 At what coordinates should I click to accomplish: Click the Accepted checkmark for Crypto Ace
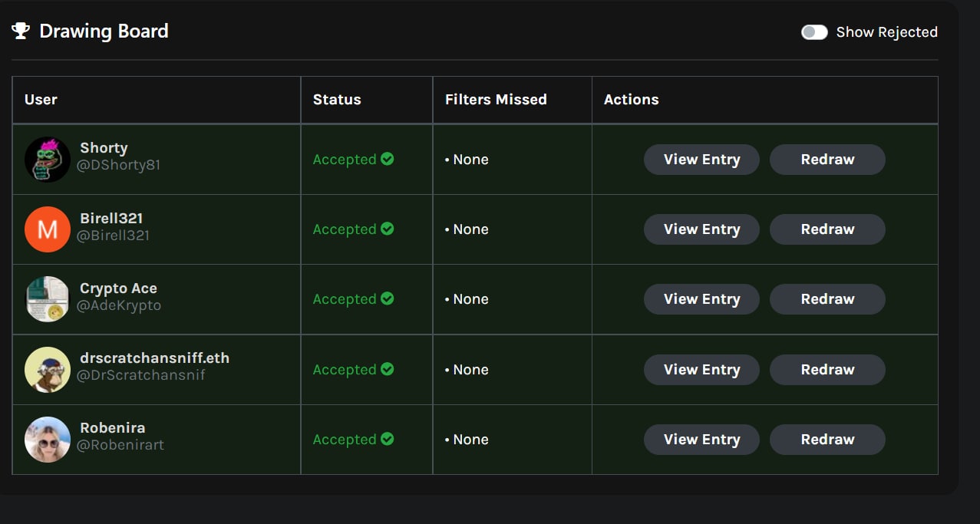pyautogui.click(x=388, y=298)
